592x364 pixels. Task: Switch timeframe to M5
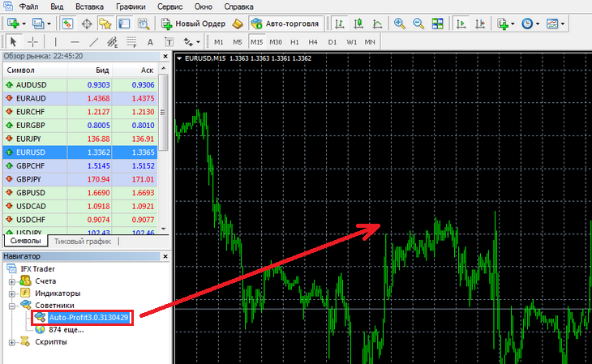pos(238,42)
